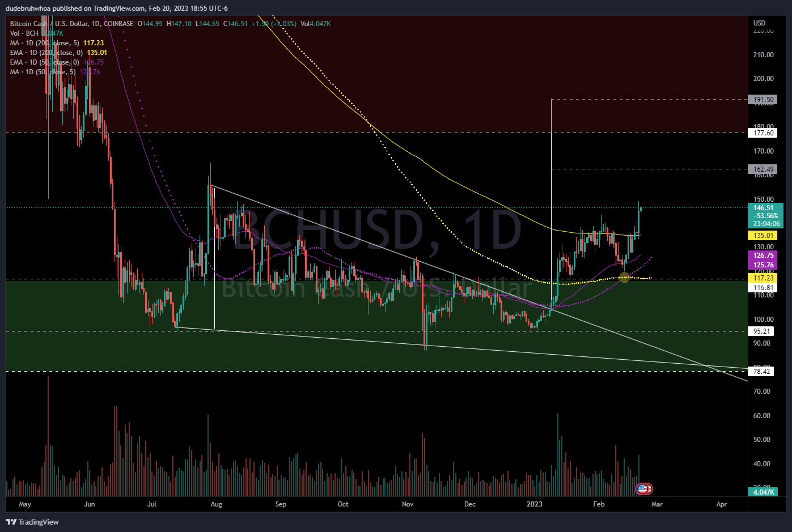792x532 pixels.
Task: Click the Jun label on time axis
Action: coord(89,504)
